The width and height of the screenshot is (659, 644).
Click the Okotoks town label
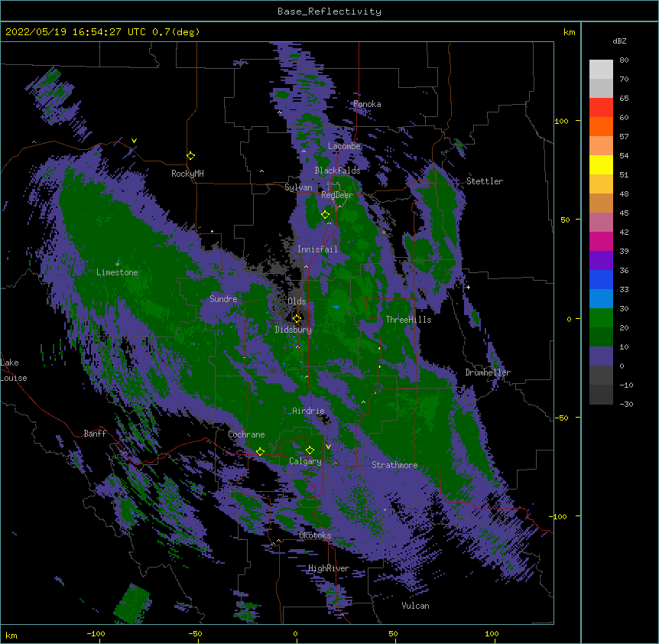point(315,535)
